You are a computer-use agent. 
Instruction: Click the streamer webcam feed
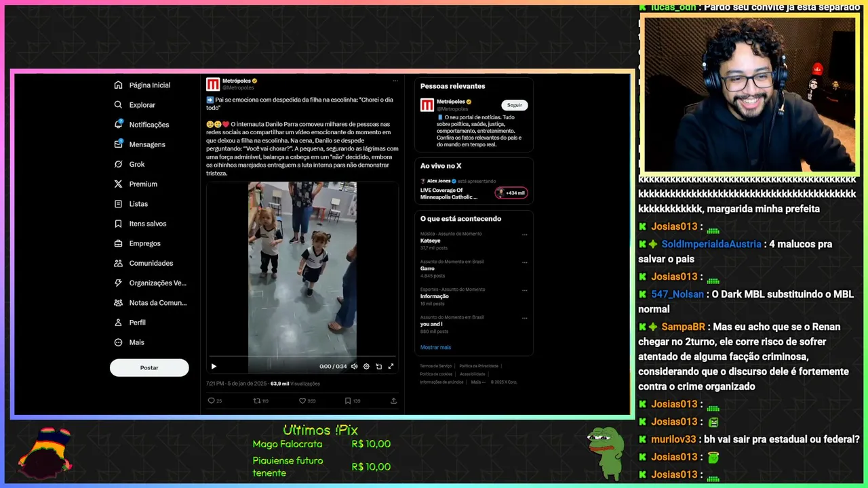pyautogui.click(x=749, y=94)
